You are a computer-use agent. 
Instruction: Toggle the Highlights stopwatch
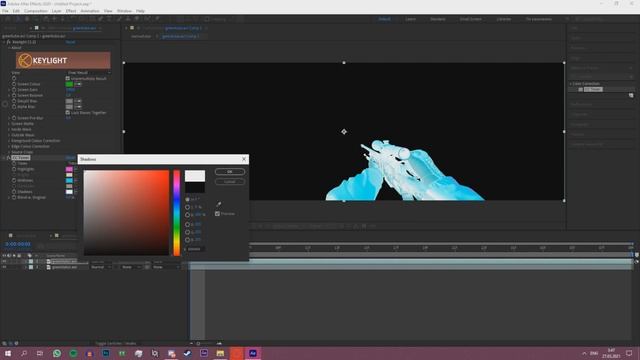tap(14, 169)
